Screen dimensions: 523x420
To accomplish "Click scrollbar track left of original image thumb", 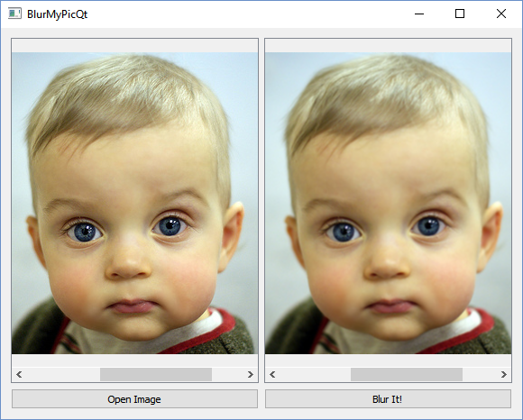I will 63,374.
